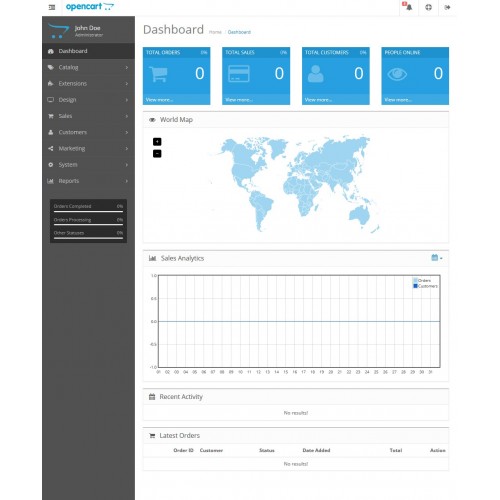500x500 pixels.
Task: Click View more under Total Customers
Action: tap(318, 100)
